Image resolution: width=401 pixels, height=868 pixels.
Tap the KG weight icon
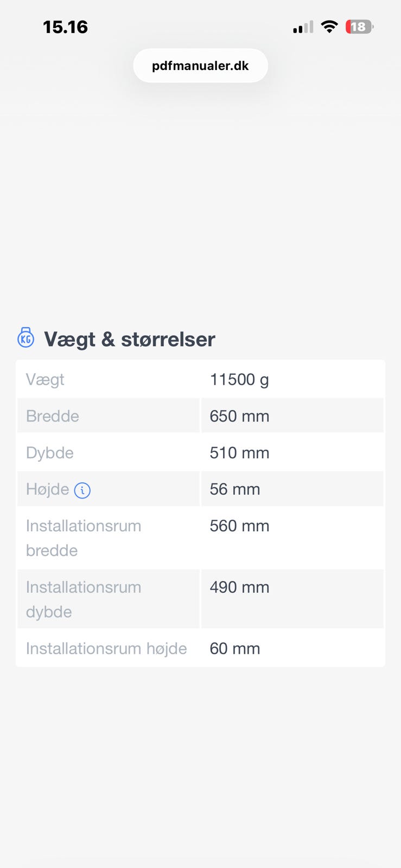pyautogui.click(x=26, y=337)
